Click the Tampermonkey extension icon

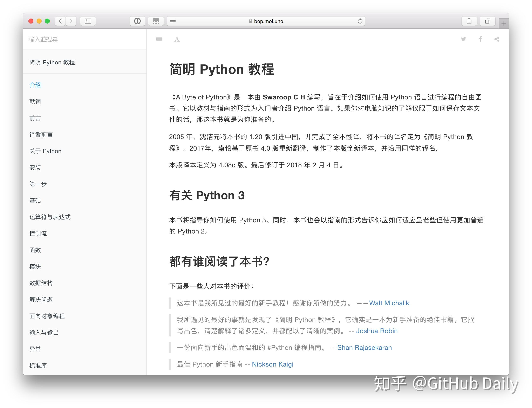coord(156,21)
